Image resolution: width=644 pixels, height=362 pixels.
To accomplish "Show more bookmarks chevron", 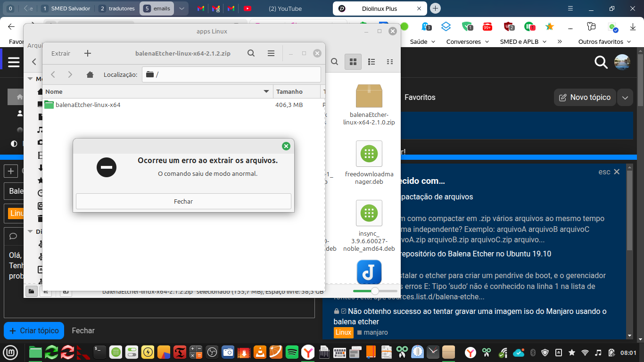I will pyautogui.click(x=560, y=41).
